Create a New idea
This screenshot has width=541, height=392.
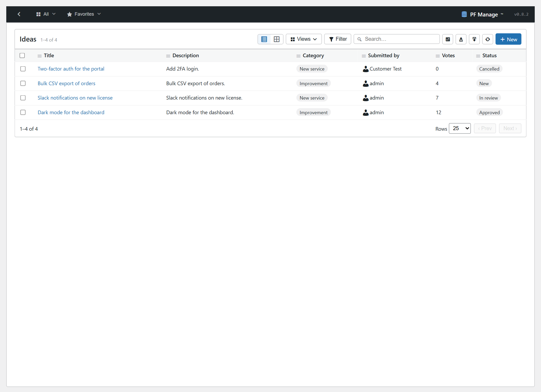click(x=508, y=39)
